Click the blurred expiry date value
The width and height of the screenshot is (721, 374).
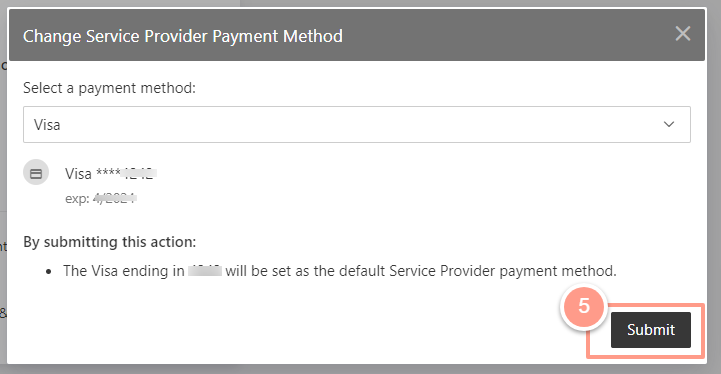[x=115, y=198]
